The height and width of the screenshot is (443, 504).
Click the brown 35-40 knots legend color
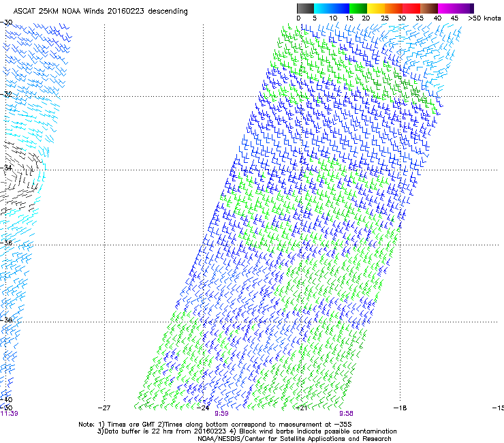[x=429, y=8]
